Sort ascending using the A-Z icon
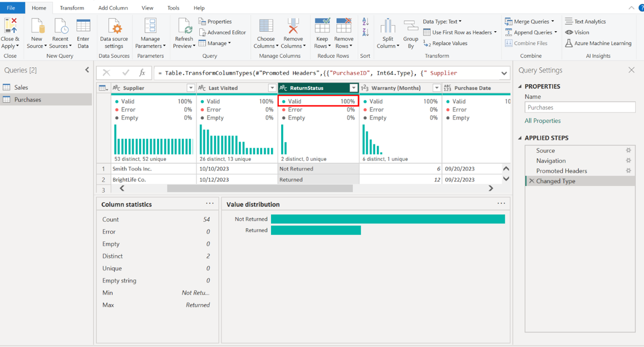Screen dimensions: 644x347 365,22
